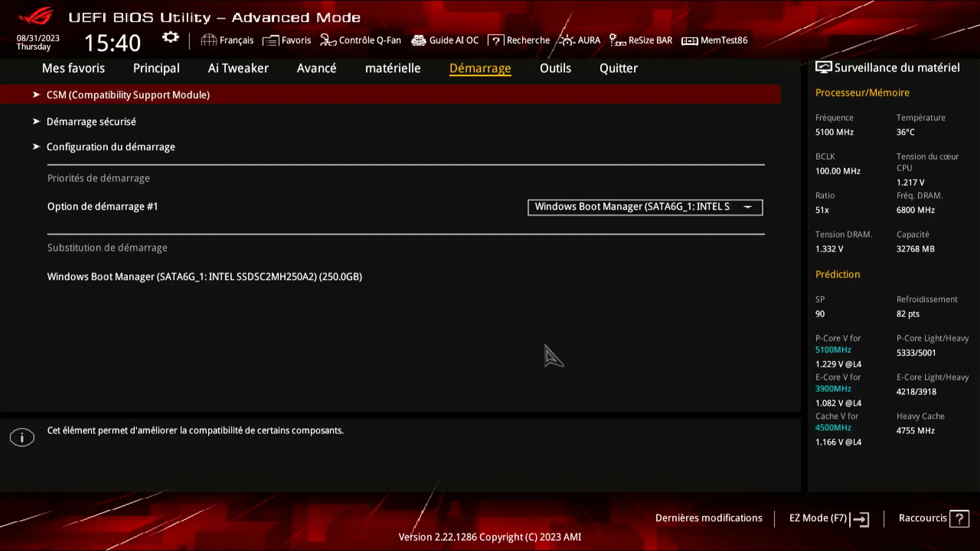Click the 4755 MHz Heavy Cache value
The image size is (980, 551).
pyautogui.click(x=915, y=431)
